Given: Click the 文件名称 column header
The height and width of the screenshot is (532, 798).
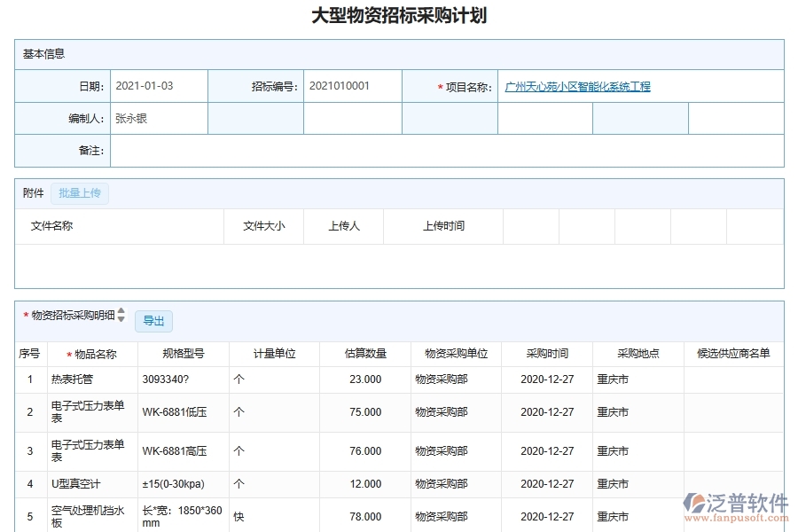Looking at the screenshot, I should [51, 226].
